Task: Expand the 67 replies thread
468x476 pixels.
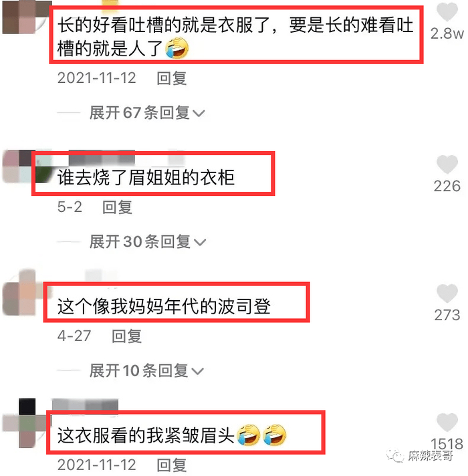Action: [147, 113]
